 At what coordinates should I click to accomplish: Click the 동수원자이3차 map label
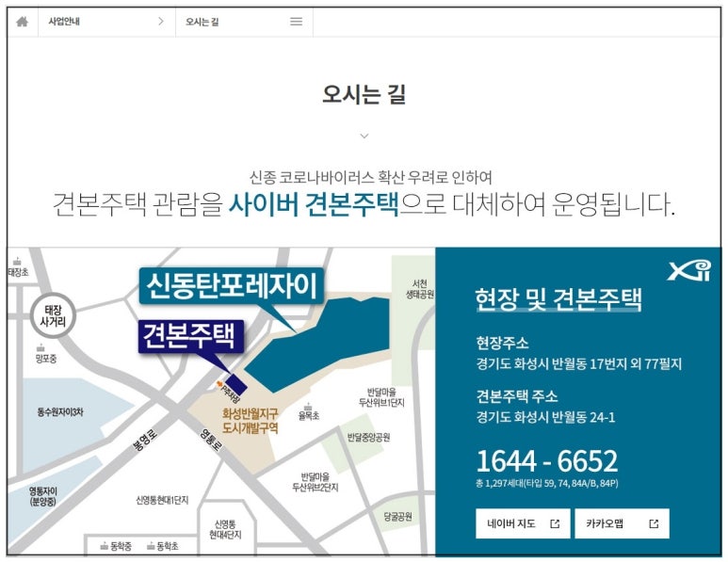(x=60, y=411)
